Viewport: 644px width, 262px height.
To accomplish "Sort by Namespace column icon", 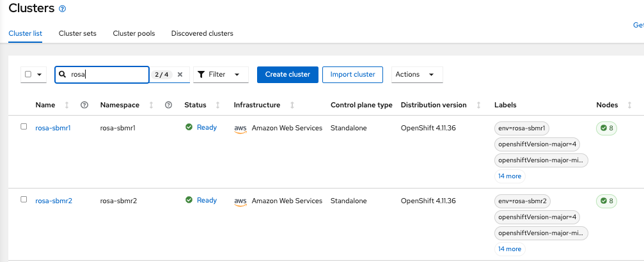I will [152, 105].
